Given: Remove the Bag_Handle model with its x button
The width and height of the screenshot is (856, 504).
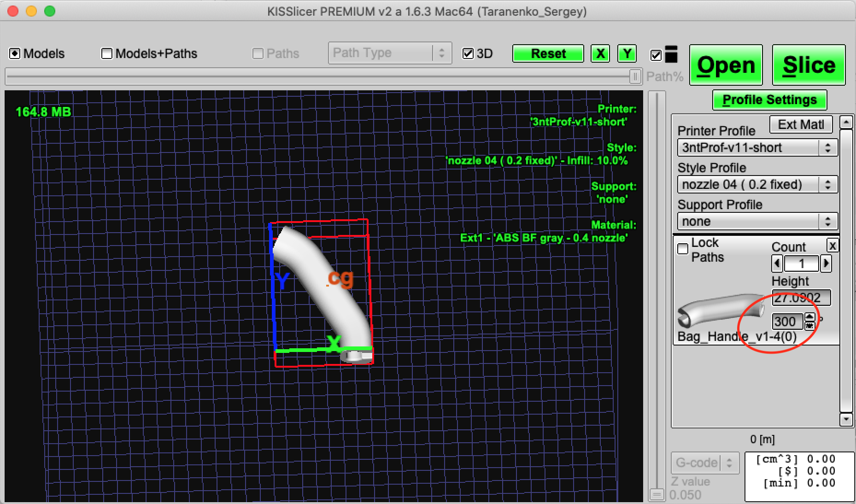Looking at the screenshot, I should 832,246.
